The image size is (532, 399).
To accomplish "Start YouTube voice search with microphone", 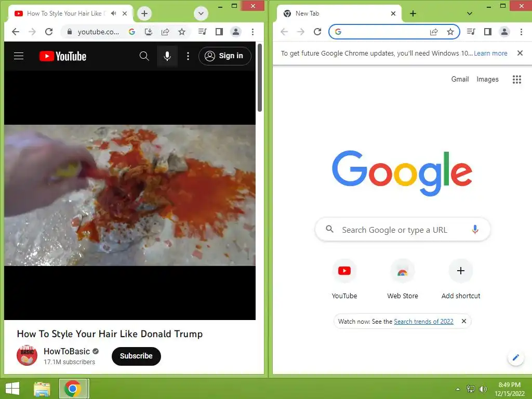I will pos(167,56).
